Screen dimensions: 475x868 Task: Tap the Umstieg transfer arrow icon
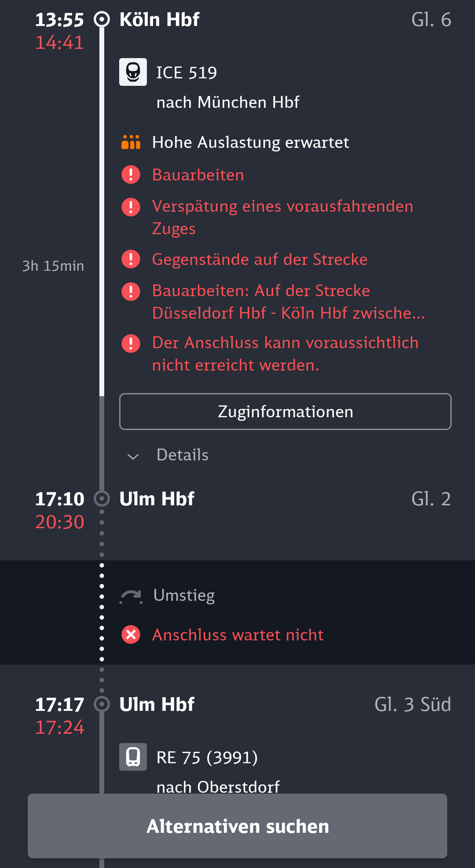point(131,596)
